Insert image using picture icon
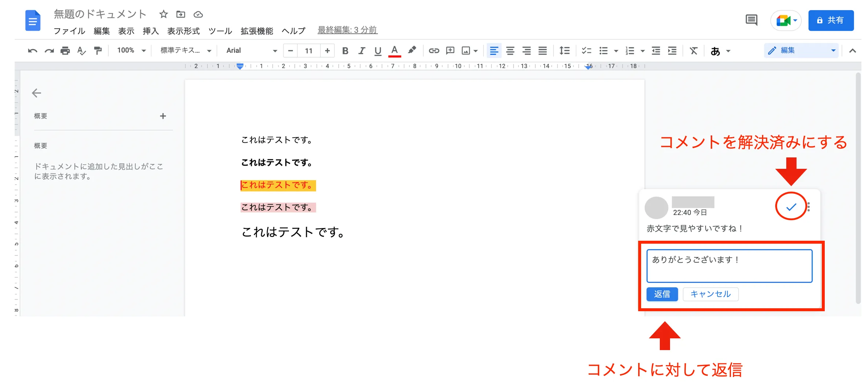 coord(466,51)
